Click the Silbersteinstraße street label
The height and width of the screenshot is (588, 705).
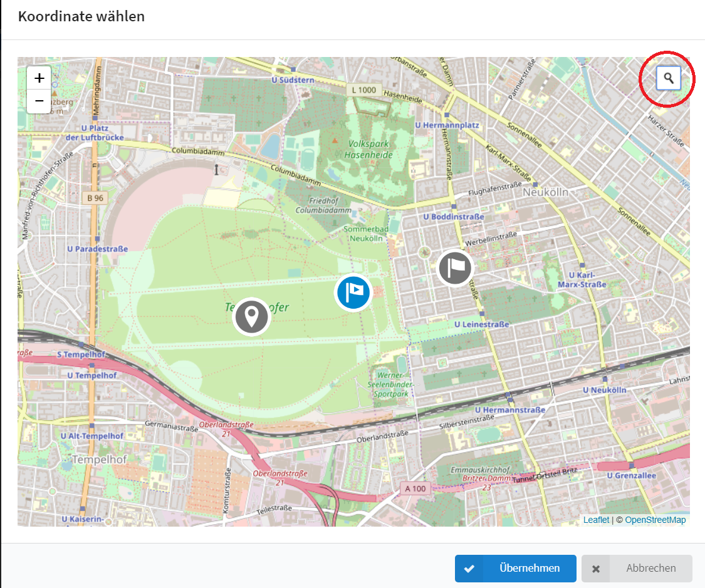467,422
